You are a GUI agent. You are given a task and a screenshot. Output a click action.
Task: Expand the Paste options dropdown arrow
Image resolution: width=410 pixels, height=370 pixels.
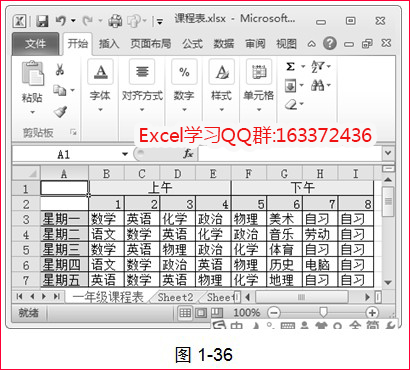click(x=33, y=112)
